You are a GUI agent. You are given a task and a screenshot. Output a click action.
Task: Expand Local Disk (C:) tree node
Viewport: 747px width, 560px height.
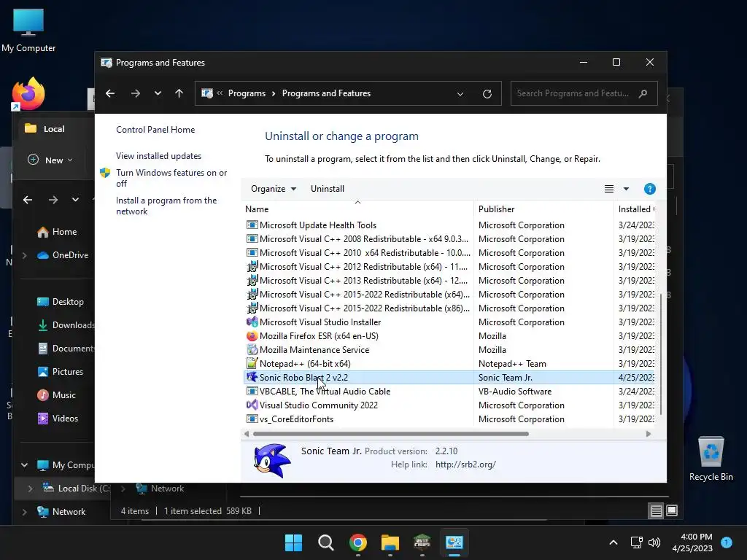31,489
